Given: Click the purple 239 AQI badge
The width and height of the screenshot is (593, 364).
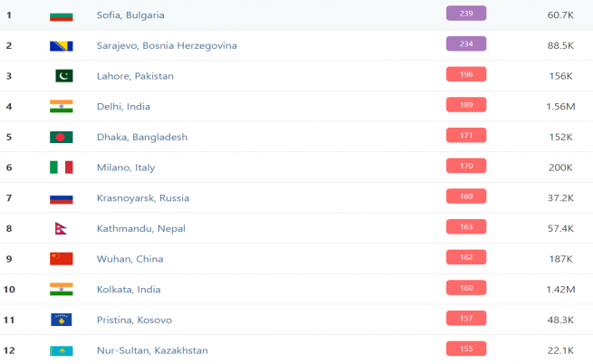Looking at the screenshot, I should [466, 14].
